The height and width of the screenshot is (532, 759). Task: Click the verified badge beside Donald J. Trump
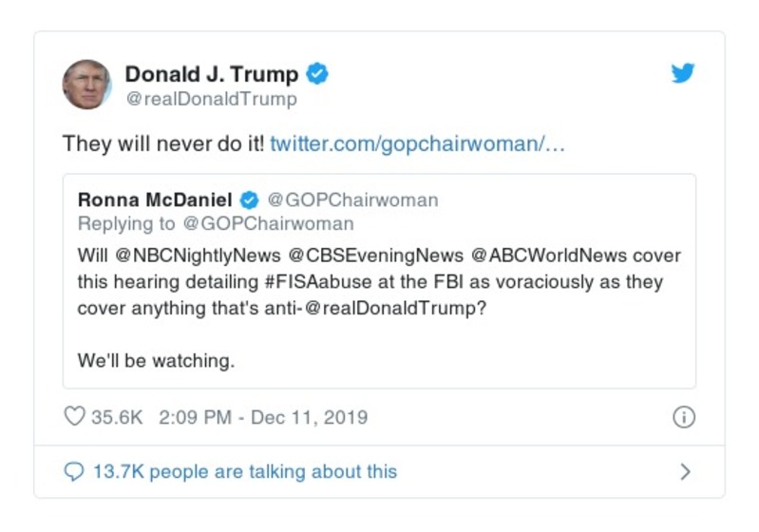tap(318, 74)
